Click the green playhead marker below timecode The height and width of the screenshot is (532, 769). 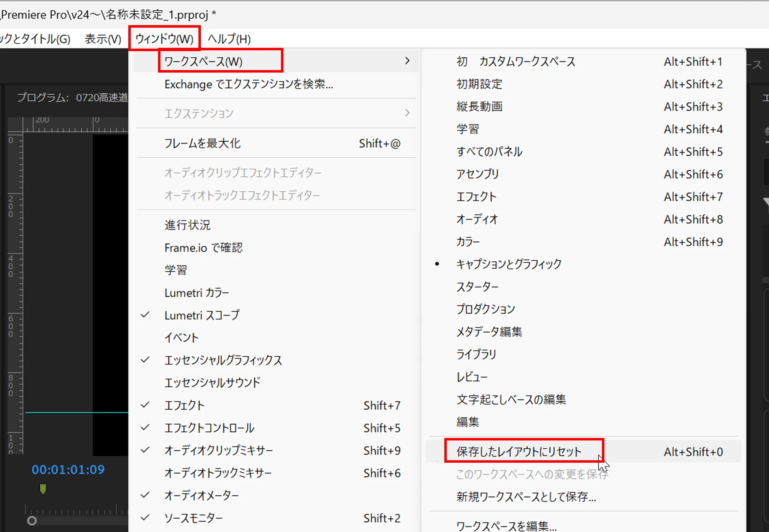tap(43, 489)
